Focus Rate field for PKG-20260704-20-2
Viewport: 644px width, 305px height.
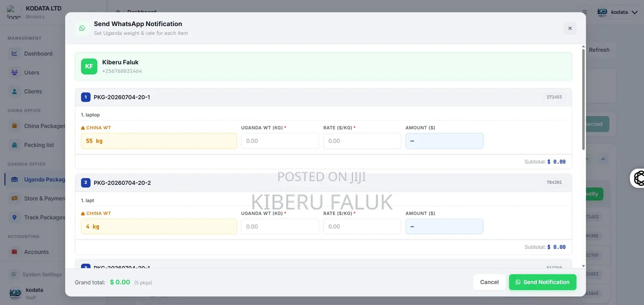[362, 227]
